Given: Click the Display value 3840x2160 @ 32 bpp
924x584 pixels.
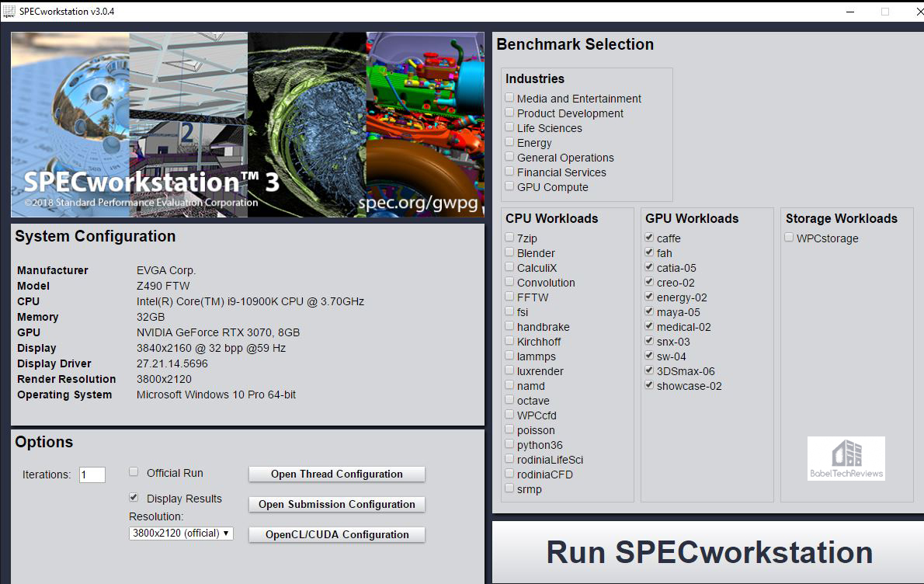Looking at the screenshot, I should pos(211,348).
